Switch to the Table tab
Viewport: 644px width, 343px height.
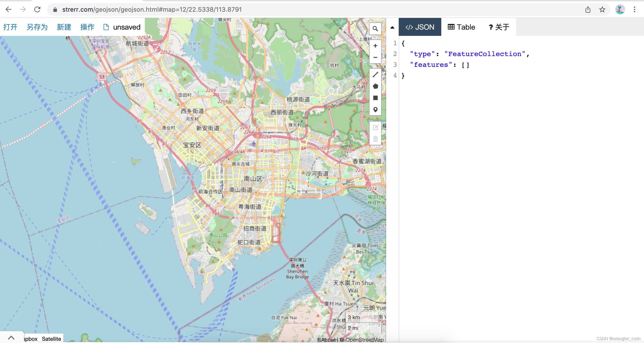coord(461,27)
